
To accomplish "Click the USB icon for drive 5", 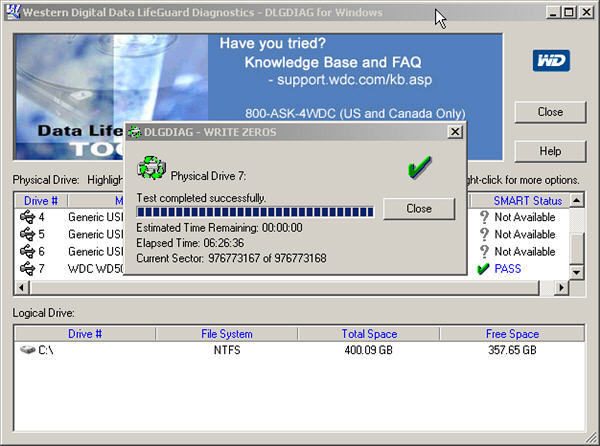I will pos(28,234).
